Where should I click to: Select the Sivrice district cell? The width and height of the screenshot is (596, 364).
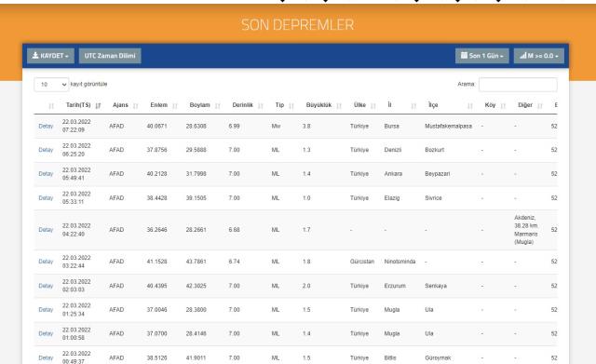pyautogui.click(x=433, y=198)
